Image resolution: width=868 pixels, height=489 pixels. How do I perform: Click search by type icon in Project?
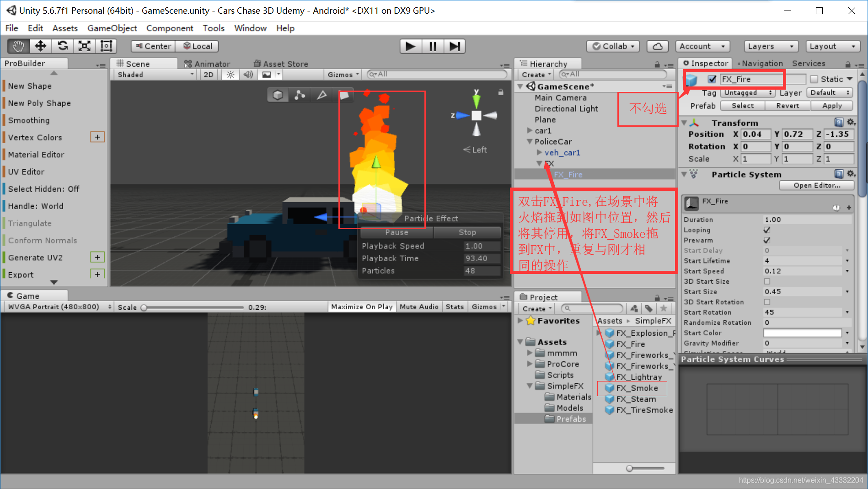[634, 308]
